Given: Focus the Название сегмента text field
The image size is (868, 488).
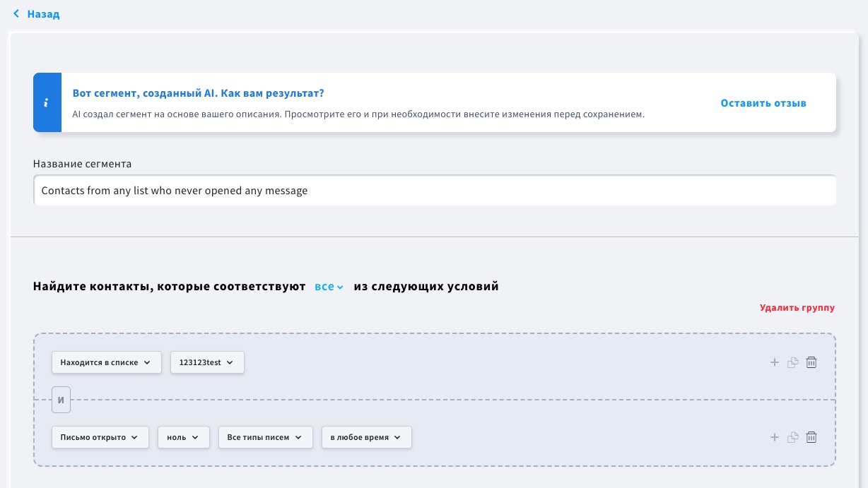Looking at the screenshot, I should click(x=434, y=191).
